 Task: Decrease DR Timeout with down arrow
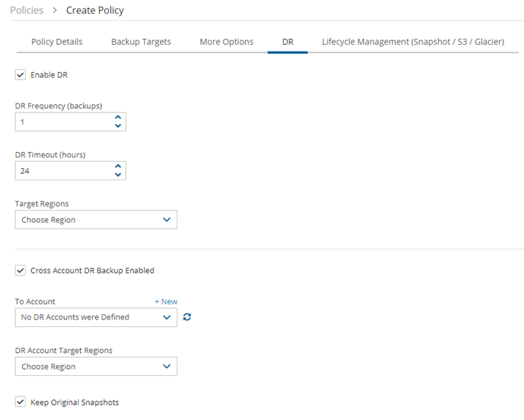click(x=118, y=174)
